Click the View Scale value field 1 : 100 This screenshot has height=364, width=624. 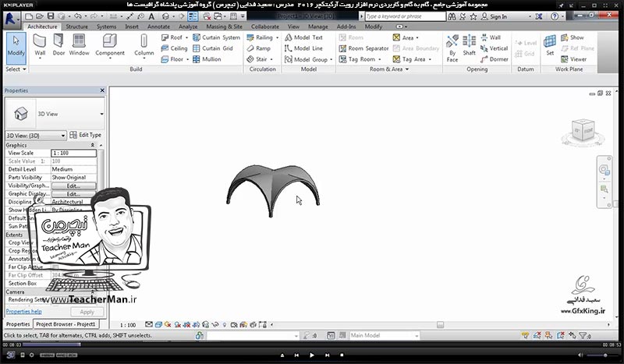[x=73, y=153]
